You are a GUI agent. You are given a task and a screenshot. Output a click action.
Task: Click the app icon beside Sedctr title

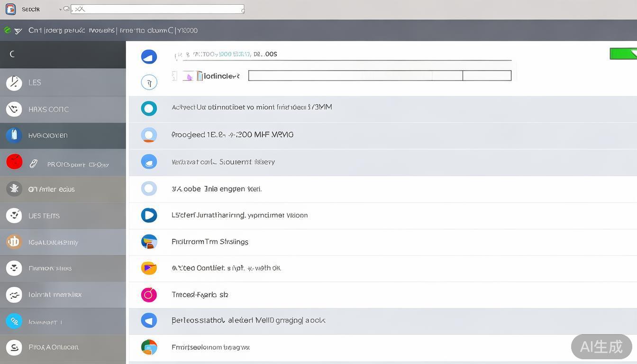point(11,9)
